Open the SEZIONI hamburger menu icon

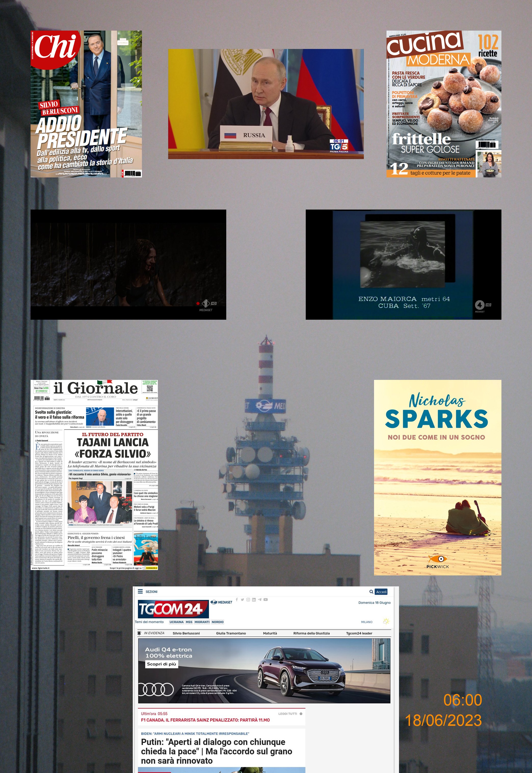pos(140,591)
